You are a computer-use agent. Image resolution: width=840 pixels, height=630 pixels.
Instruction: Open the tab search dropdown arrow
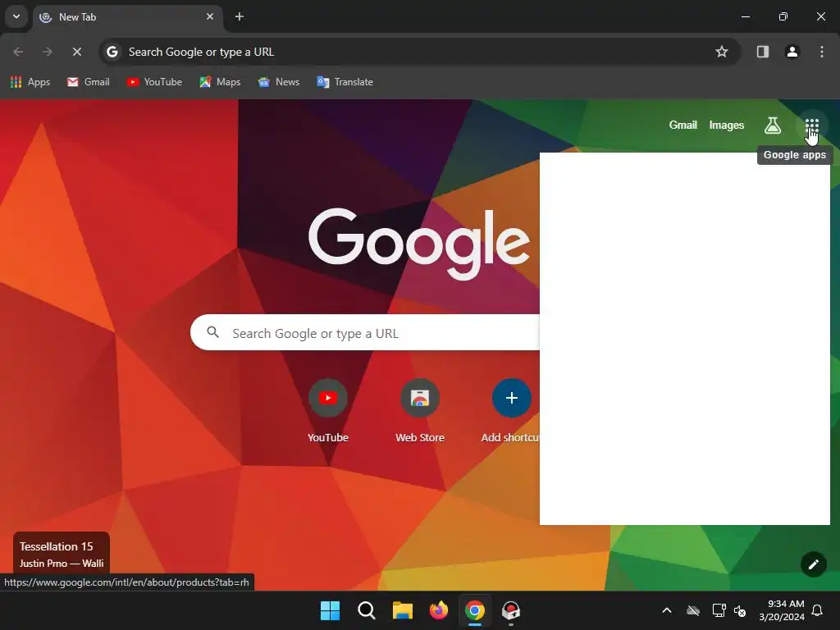pos(16,16)
